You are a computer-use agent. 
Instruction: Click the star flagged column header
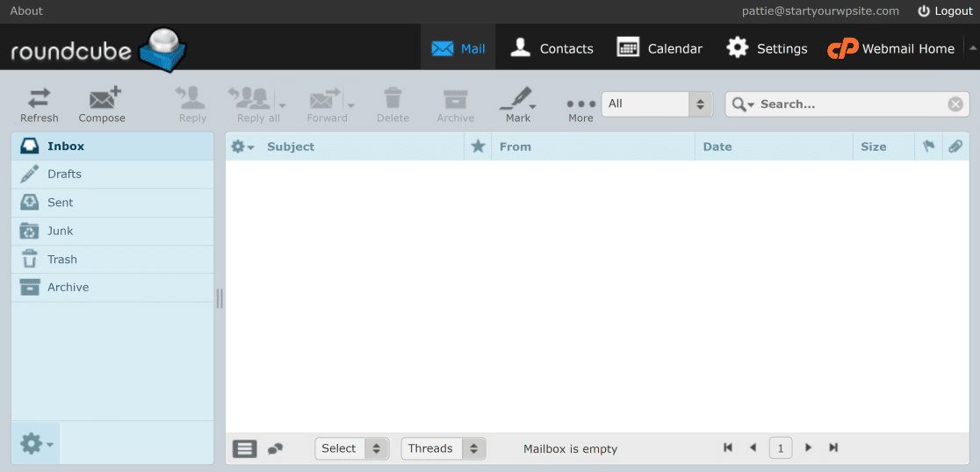pos(478,147)
